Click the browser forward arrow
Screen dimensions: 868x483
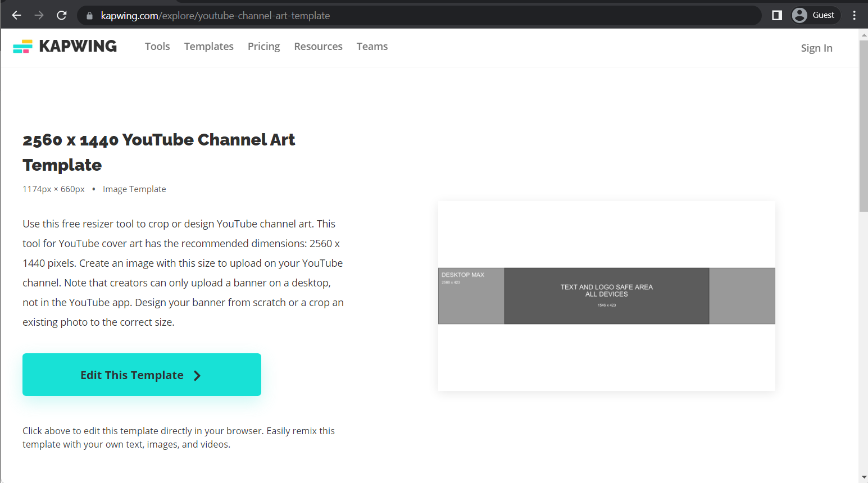(39, 16)
